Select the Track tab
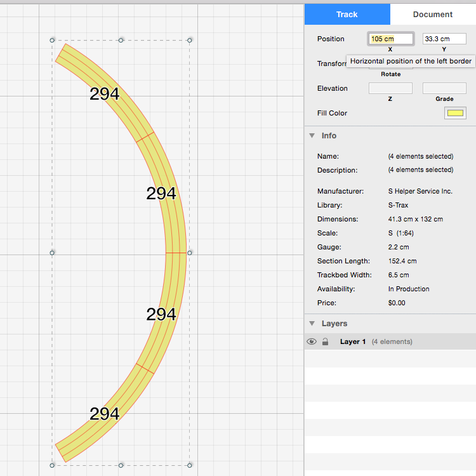 [x=347, y=14]
